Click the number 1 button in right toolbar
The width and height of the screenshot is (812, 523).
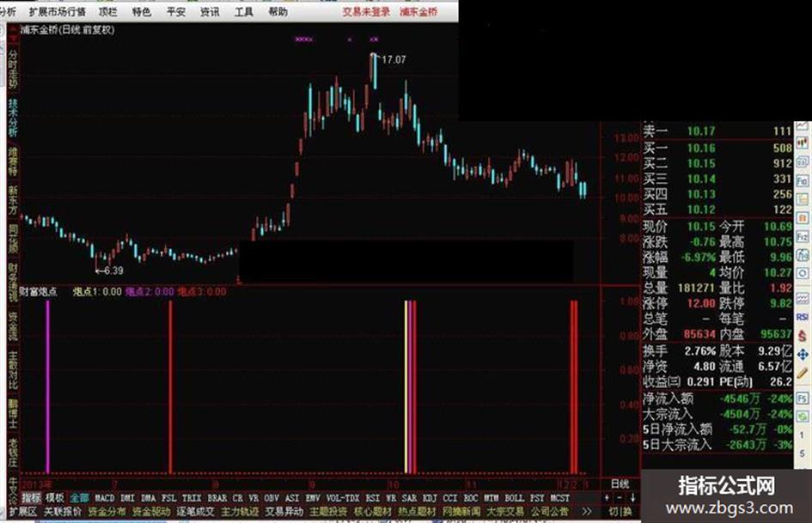click(803, 435)
